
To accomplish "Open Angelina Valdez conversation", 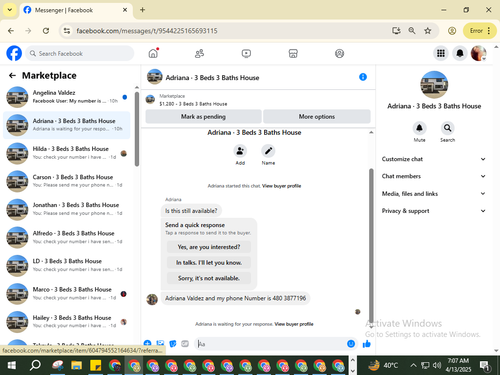I will [x=67, y=97].
